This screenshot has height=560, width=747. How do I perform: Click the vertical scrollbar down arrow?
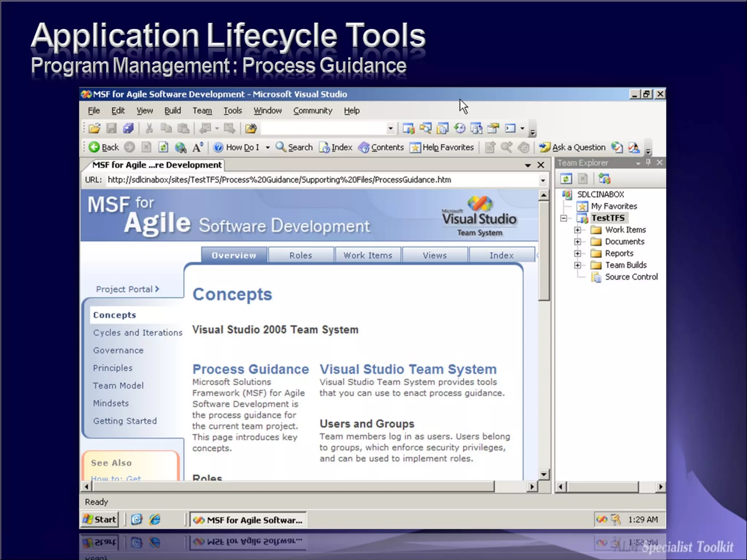(x=543, y=474)
